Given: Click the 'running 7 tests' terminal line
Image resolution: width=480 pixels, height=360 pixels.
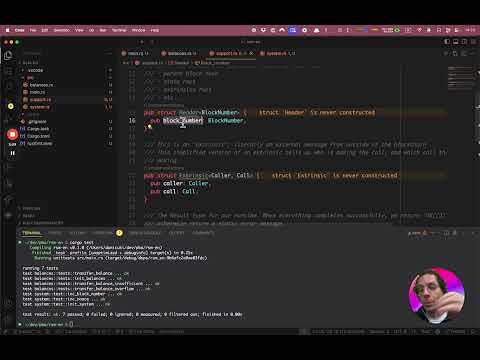Looking at the screenshot, I should (40, 268).
